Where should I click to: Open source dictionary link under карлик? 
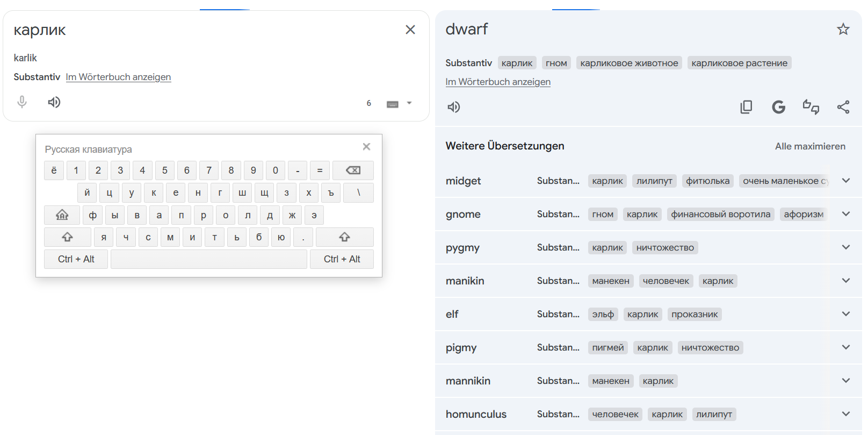[x=118, y=77]
